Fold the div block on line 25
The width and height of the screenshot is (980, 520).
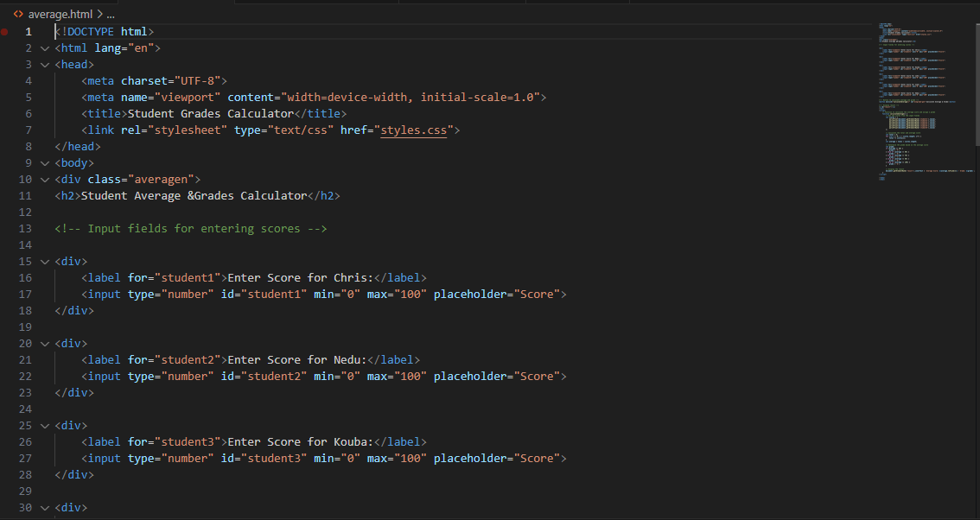point(44,426)
